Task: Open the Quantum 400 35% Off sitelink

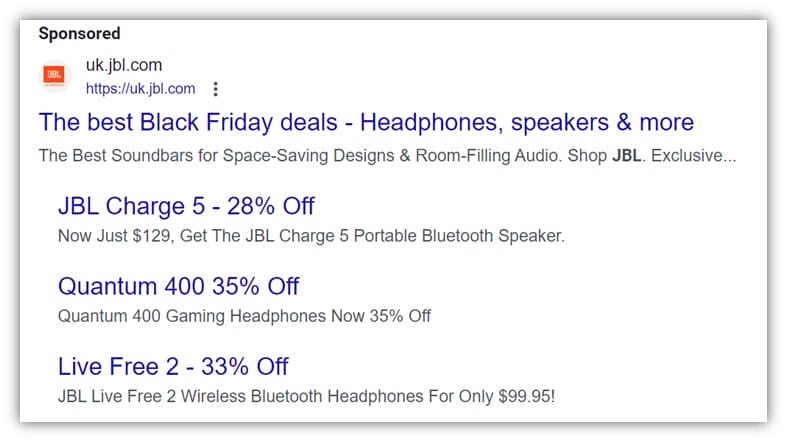Action: [178, 286]
